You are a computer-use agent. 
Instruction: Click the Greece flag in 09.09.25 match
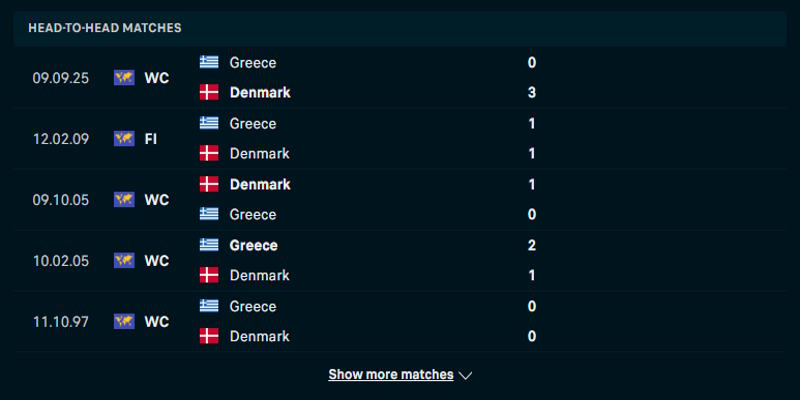pyautogui.click(x=209, y=62)
